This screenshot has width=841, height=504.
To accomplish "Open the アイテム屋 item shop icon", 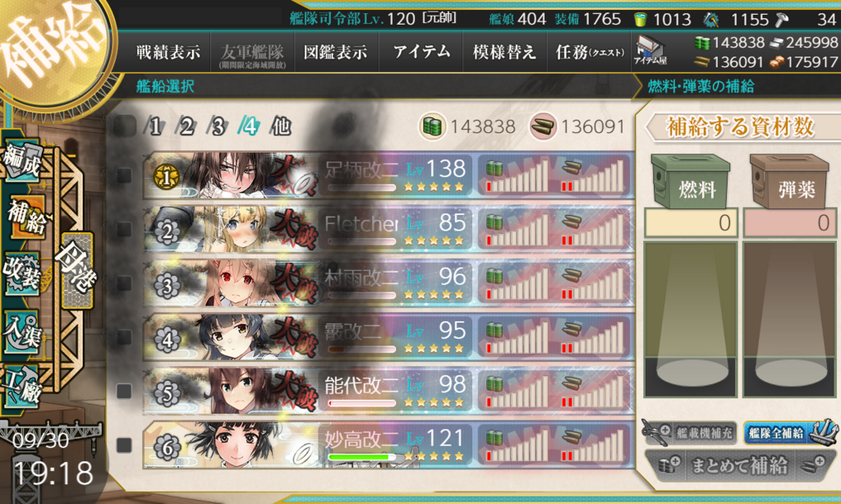I will [650, 50].
